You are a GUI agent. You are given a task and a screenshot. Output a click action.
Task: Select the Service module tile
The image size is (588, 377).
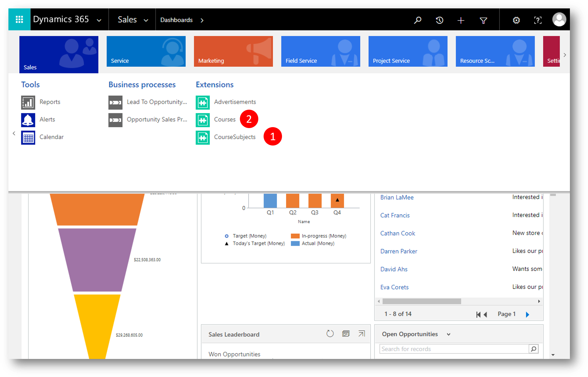coord(146,51)
